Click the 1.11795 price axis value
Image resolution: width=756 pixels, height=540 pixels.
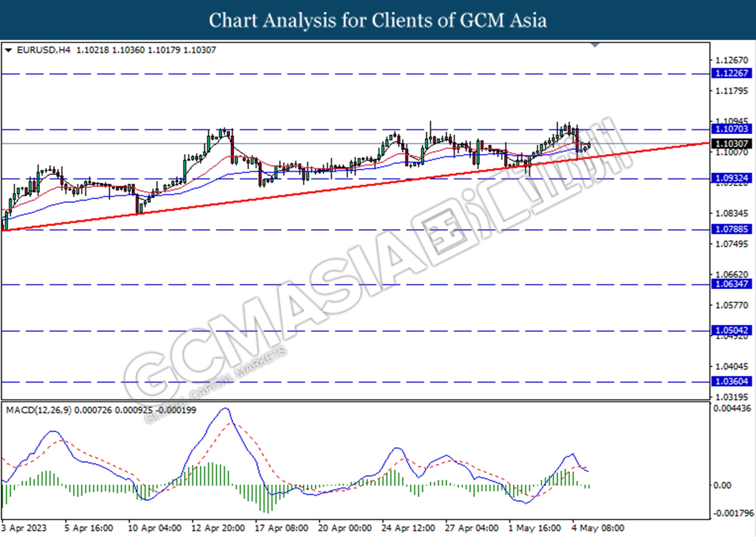point(731,91)
